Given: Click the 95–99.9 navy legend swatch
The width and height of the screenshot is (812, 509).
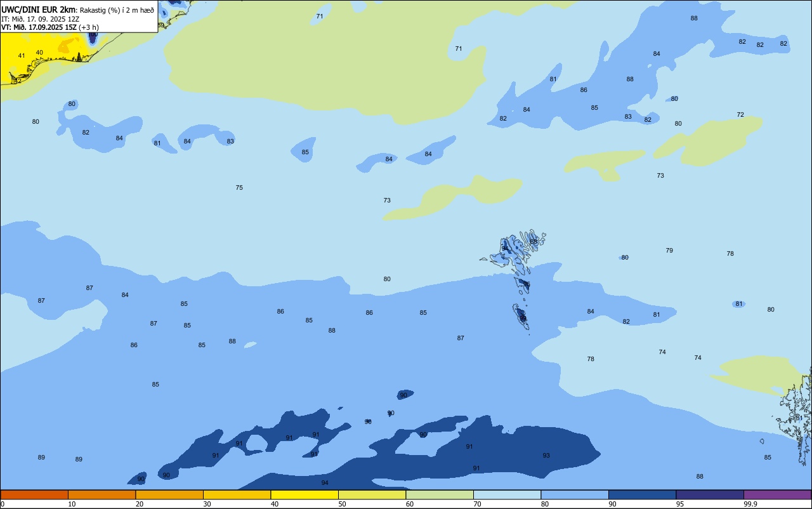Looking at the screenshot, I should [x=710, y=494].
